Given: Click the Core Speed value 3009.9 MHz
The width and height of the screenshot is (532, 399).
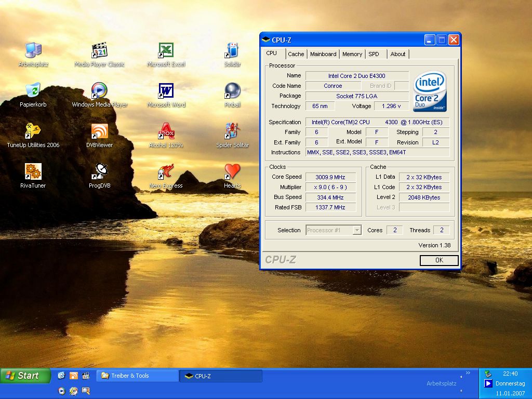Looking at the screenshot, I should 330,177.
